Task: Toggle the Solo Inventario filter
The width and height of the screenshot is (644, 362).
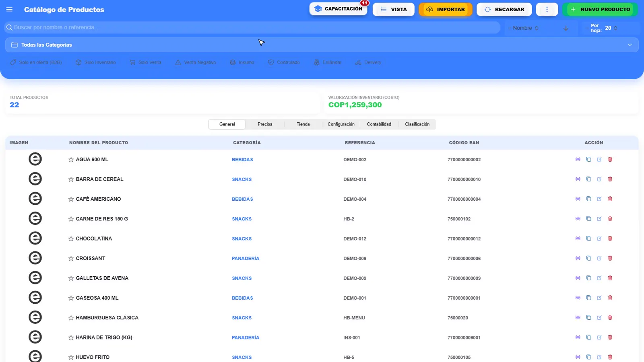Action: coord(96,62)
